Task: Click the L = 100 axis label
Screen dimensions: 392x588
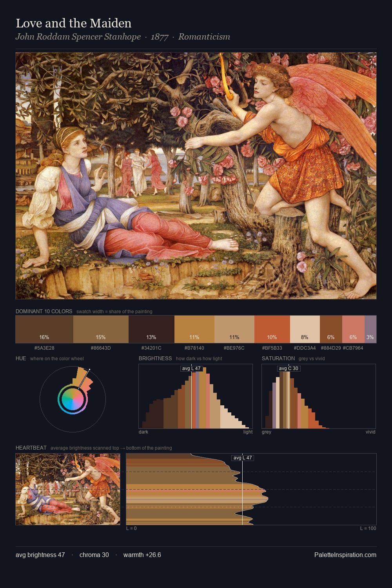Action: coord(368,528)
